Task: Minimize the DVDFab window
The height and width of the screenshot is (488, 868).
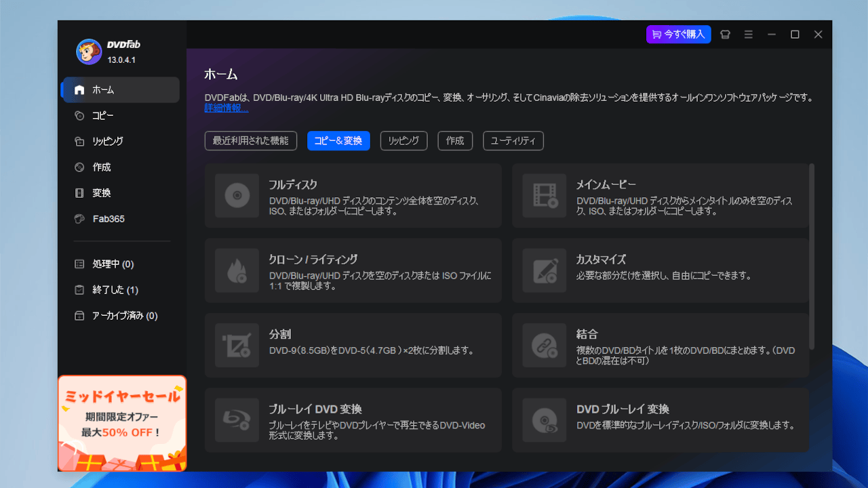Action: [772, 35]
